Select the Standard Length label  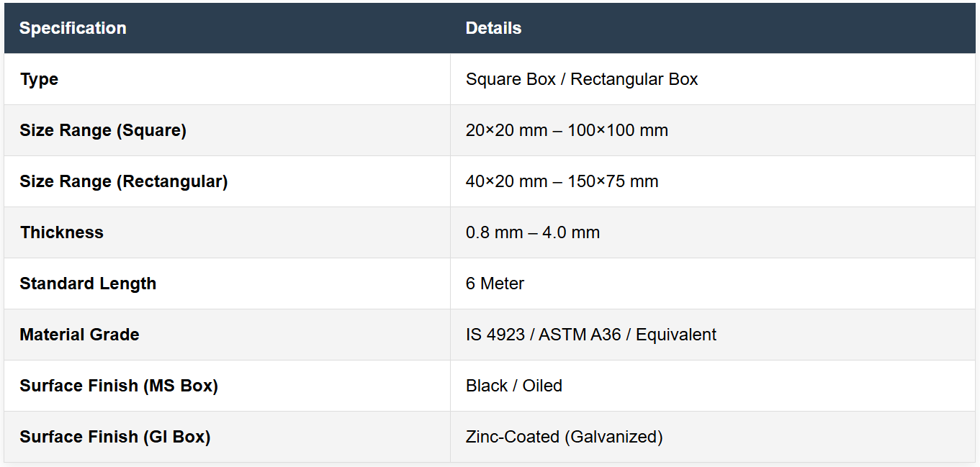[88, 284]
